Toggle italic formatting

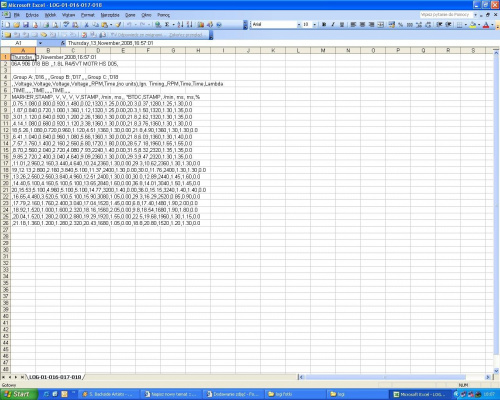coord(333,25)
